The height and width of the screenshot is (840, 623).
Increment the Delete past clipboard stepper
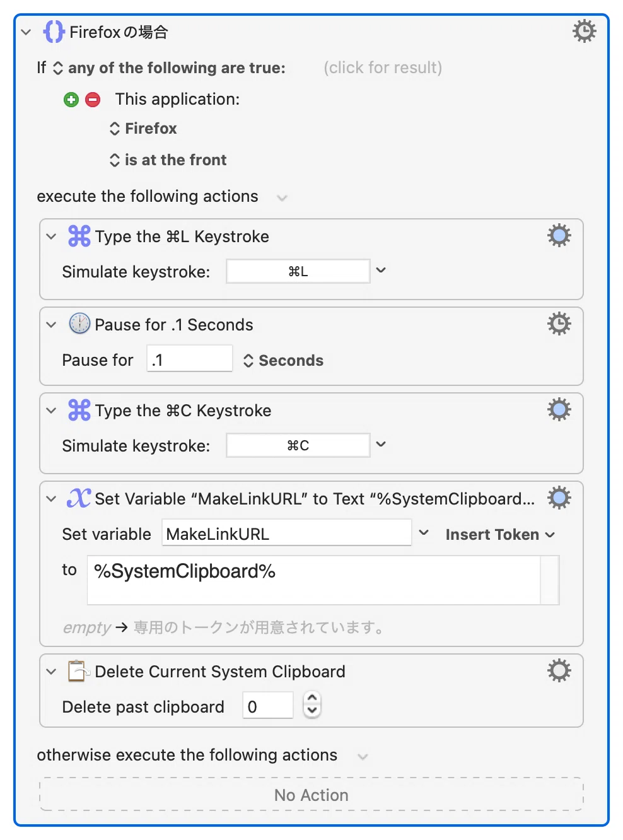312,699
